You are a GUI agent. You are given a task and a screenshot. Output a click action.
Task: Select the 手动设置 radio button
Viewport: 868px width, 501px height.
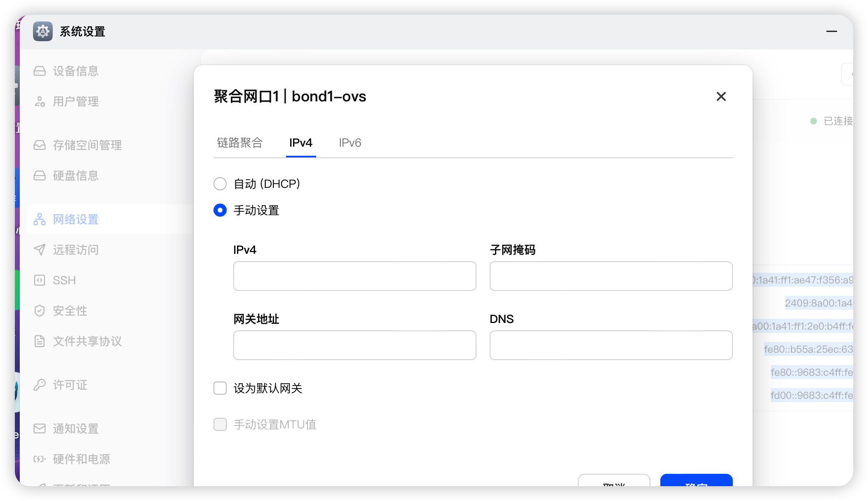[x=220, y=211]
